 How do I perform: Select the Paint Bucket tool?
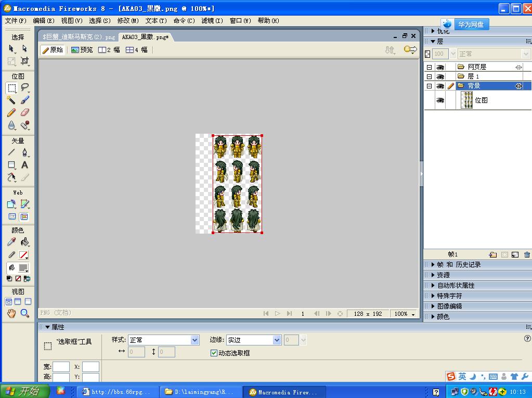(25, 242)
